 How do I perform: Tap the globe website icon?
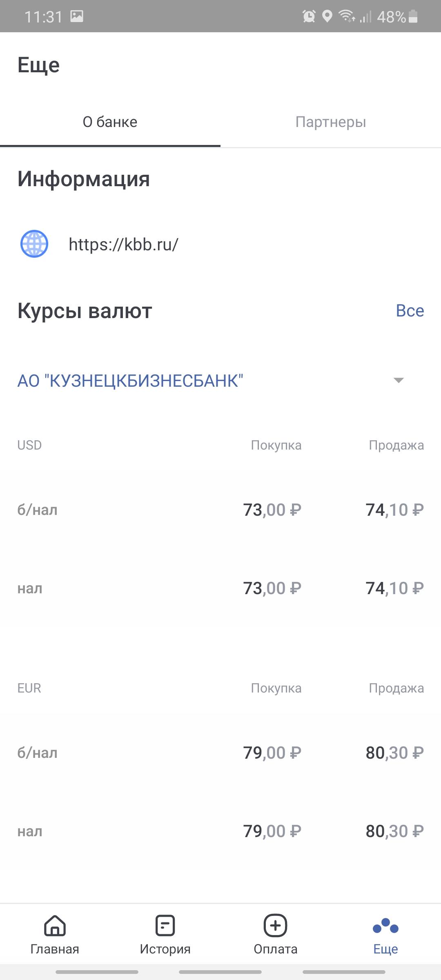coord(34,244)
